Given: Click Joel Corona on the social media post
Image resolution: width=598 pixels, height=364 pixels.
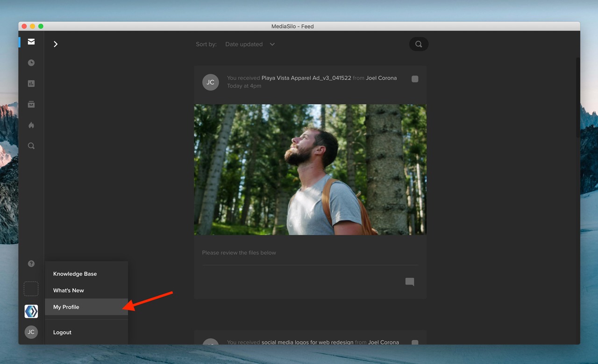Looking at the screenshot, I should coord(384,342).
